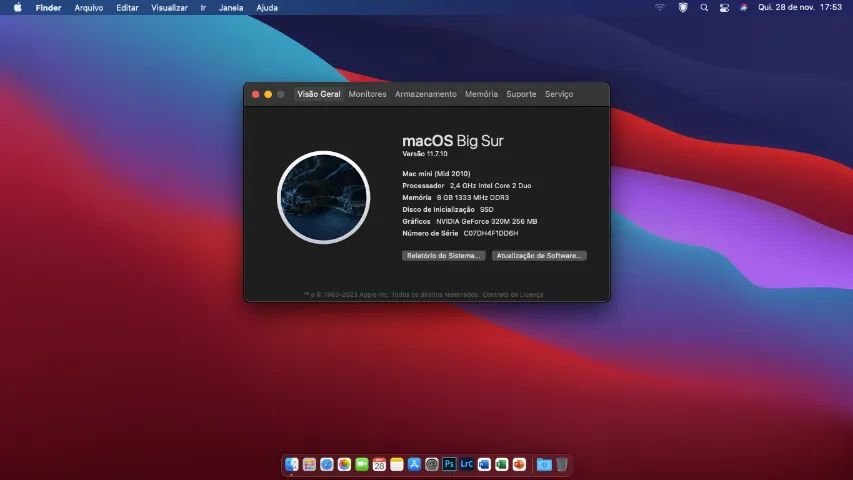This screenshot has width=853, height=480.
Task: Open Notes from the Dock
Action: 397,464
